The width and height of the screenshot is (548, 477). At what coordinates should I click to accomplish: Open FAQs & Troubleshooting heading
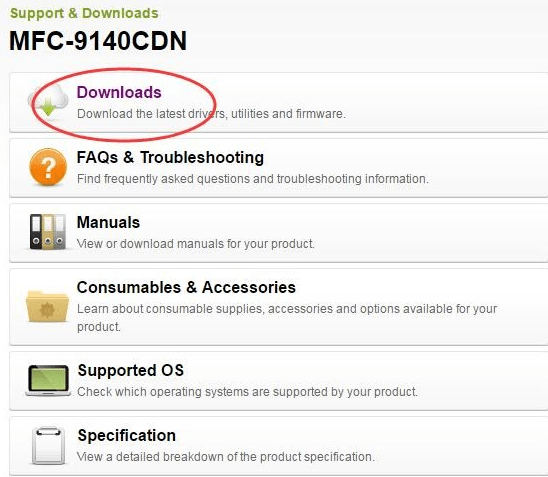[170, 157]
